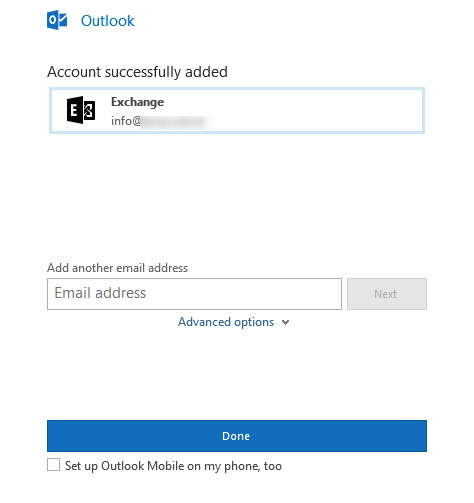Focus the Email address input field
This screenshot has height=503, width=474.
click(194, 294)
